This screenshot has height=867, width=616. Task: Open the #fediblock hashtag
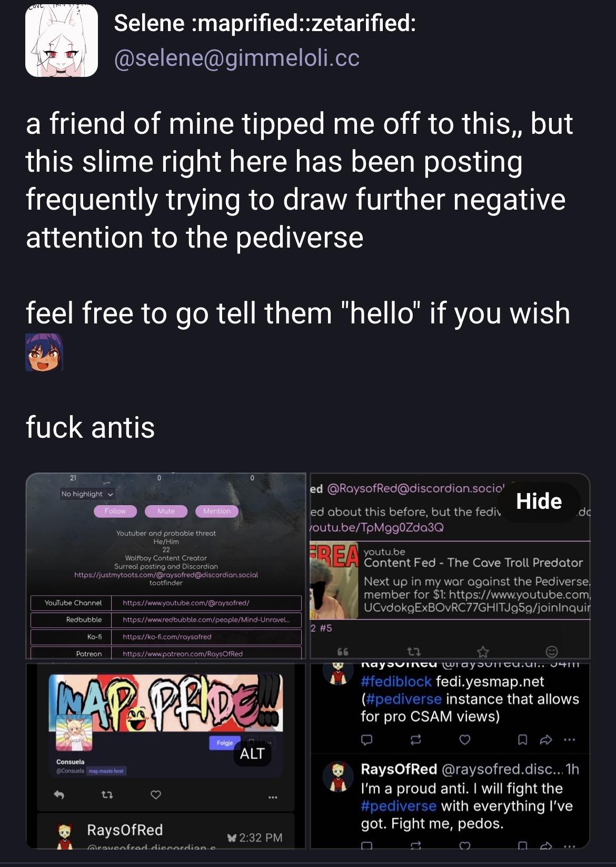pyautogui.click(x=396, y=682)
